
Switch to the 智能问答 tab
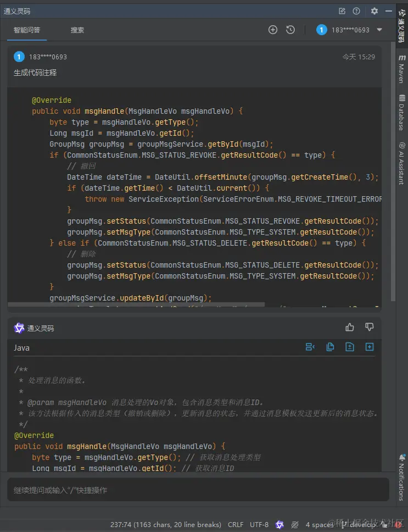coord(27,30)
